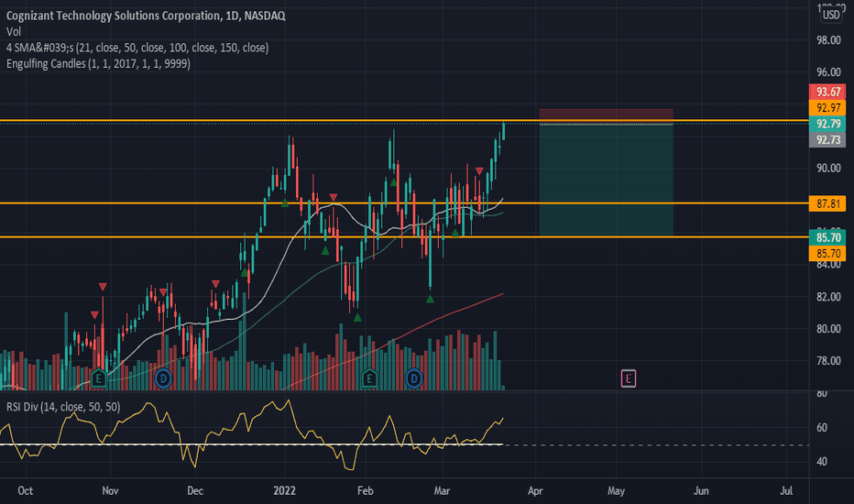Click the earnings E marker near November
This screenshot has width=854, height=504.
[99, 378]
